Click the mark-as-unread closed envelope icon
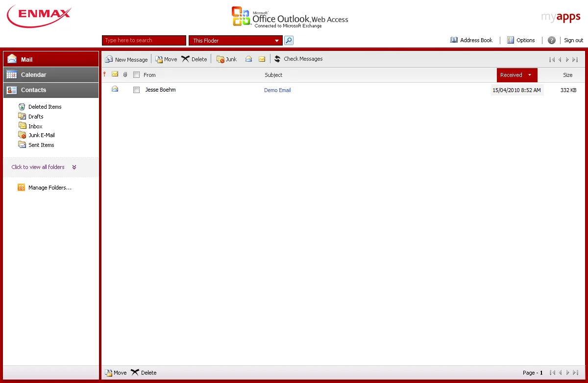588x383 pixels. point(262,59)
